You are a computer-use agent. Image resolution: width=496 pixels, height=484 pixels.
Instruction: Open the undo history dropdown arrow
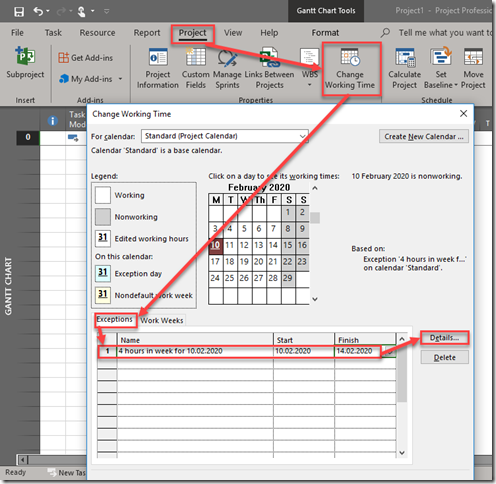pyautogui.click(x=48, y=11)
